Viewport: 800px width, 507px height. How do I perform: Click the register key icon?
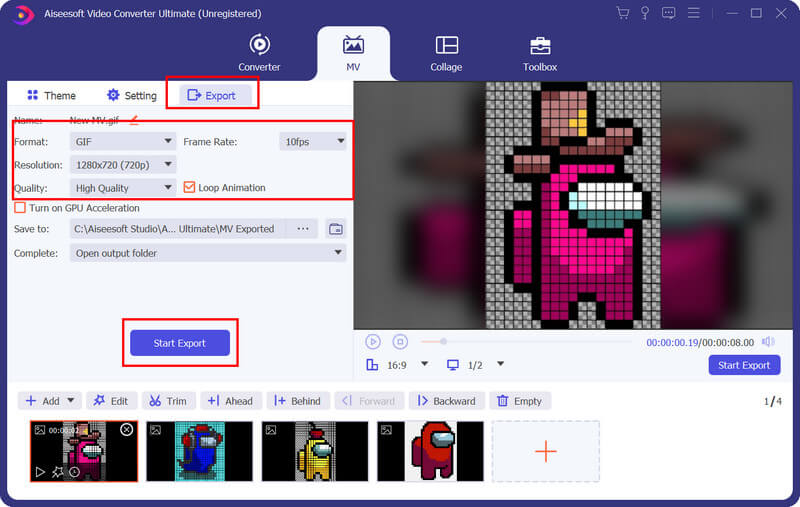[645, 13]
